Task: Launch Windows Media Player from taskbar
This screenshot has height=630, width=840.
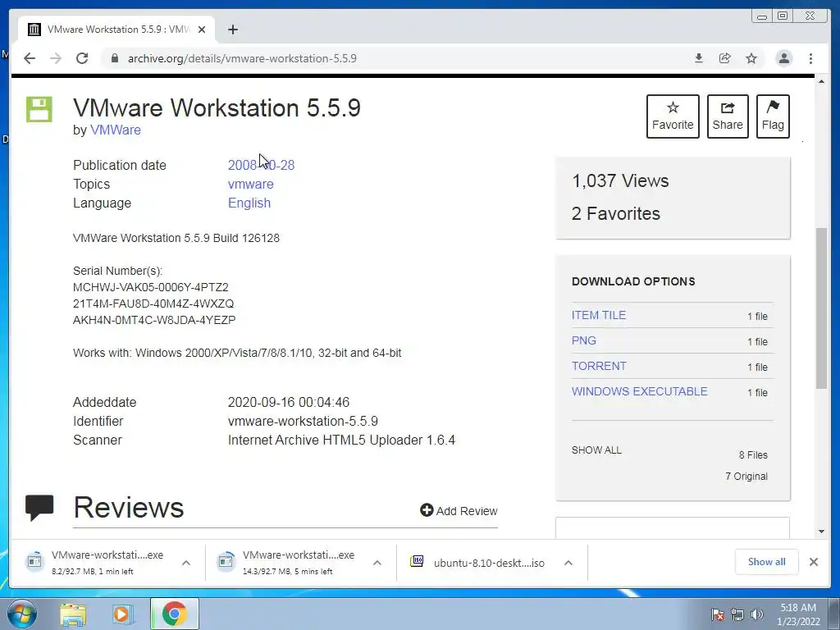Action: click(123, 614)
